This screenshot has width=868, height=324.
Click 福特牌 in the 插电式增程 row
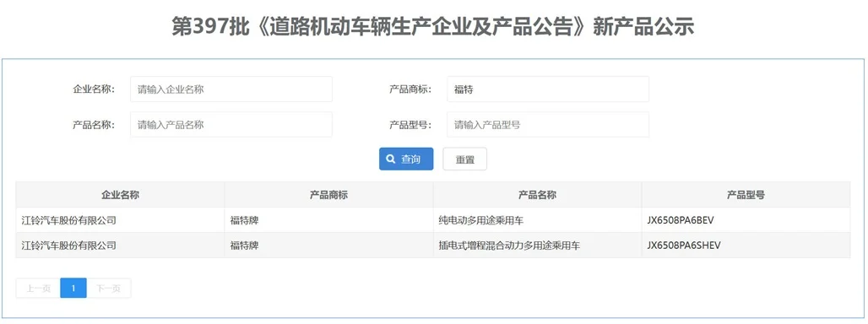point(244,245)
